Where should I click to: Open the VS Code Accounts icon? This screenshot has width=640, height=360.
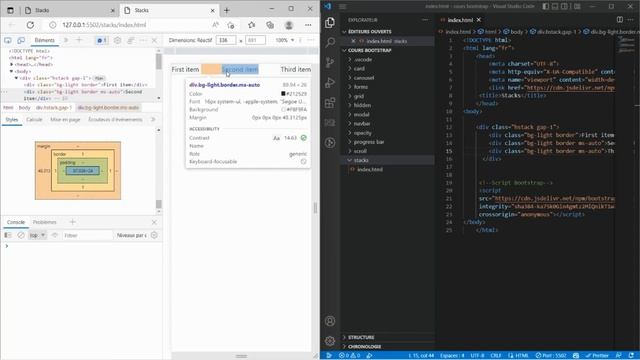point(330,321)
